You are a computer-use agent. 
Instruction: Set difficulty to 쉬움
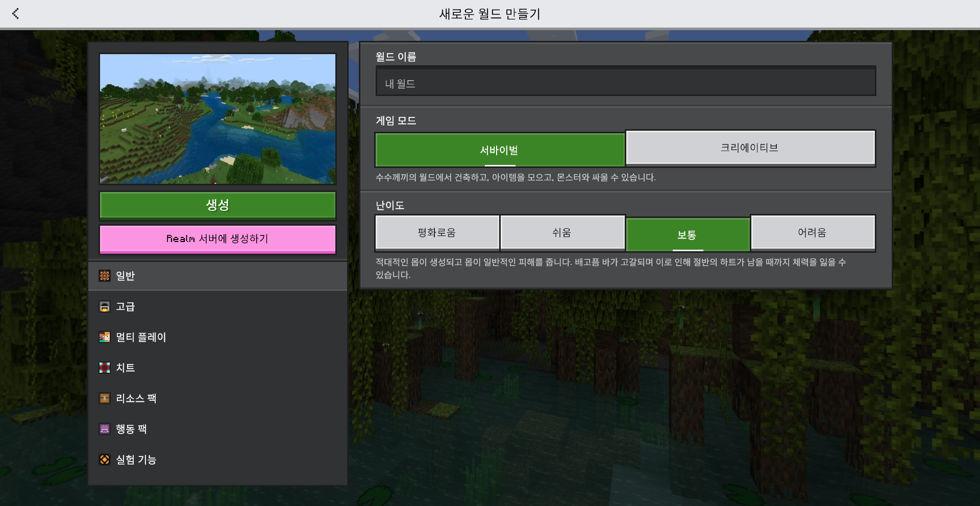point(562,232)
